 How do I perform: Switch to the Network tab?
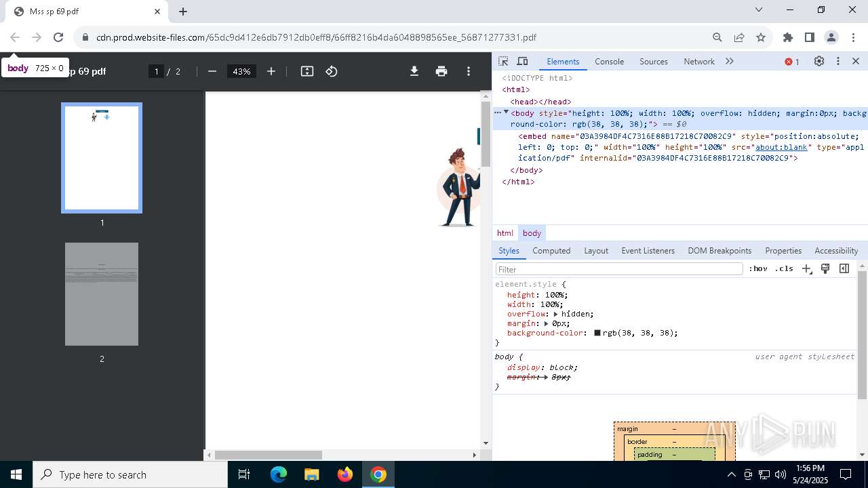pos(699,61)
